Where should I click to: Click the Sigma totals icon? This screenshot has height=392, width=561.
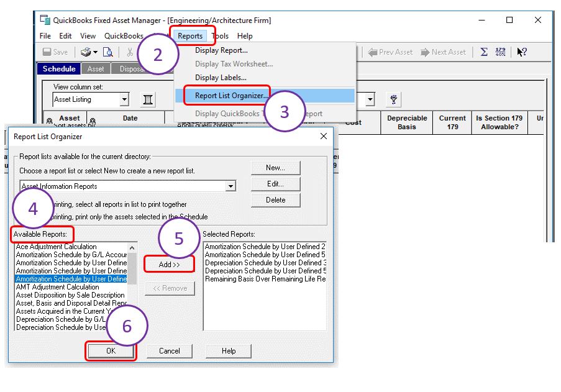coord(484,52)
